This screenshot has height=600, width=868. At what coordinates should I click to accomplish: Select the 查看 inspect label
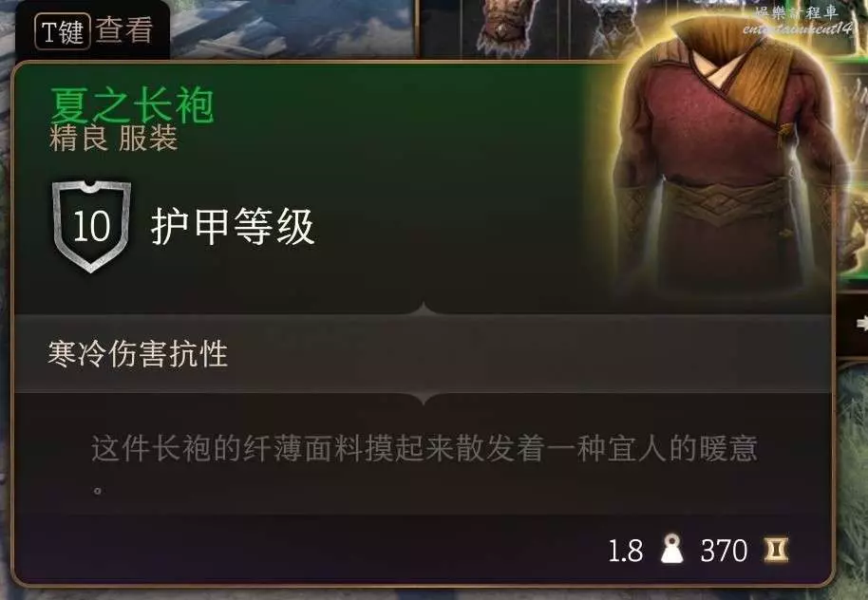click(x=124, y=29)
